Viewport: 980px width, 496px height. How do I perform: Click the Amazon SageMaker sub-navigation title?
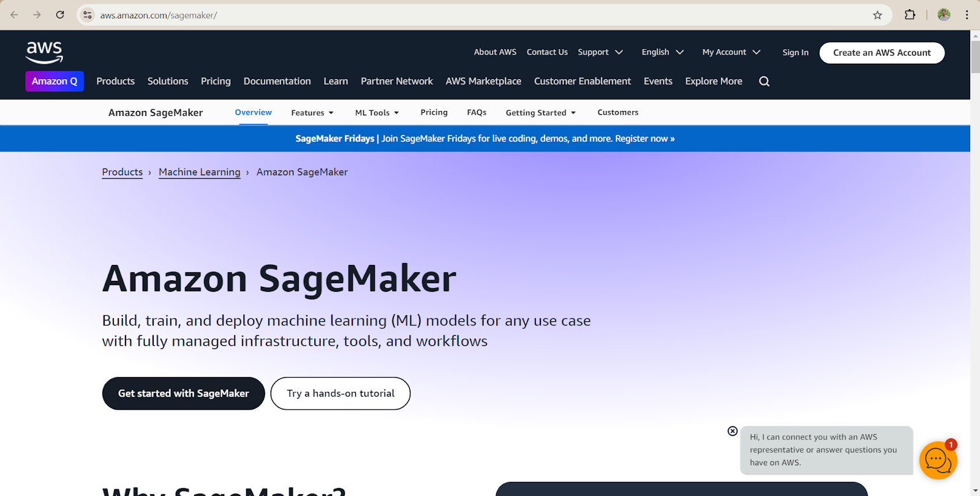(x=156, y=113)
